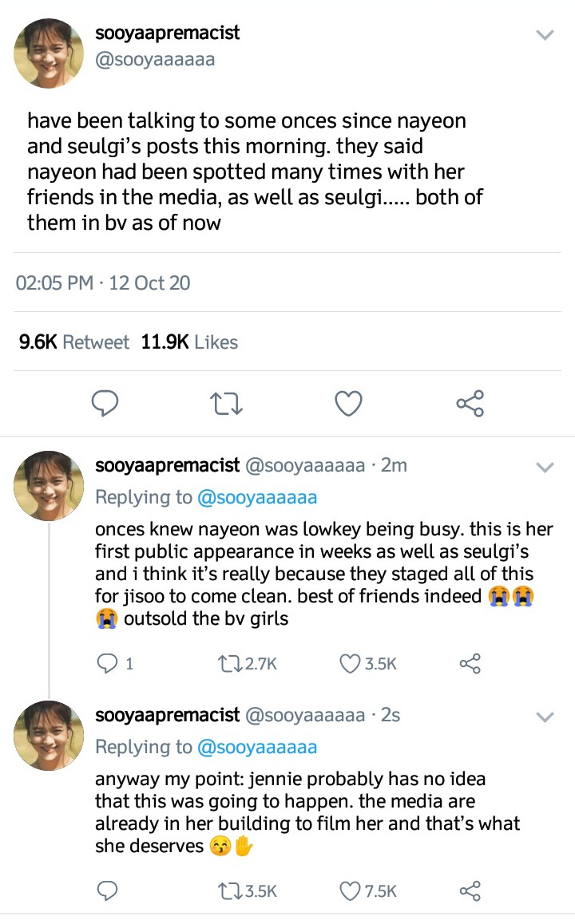This screenshot has height=924, width=575.
Task: Reply to the main tweet
Action: coord(105,404)
